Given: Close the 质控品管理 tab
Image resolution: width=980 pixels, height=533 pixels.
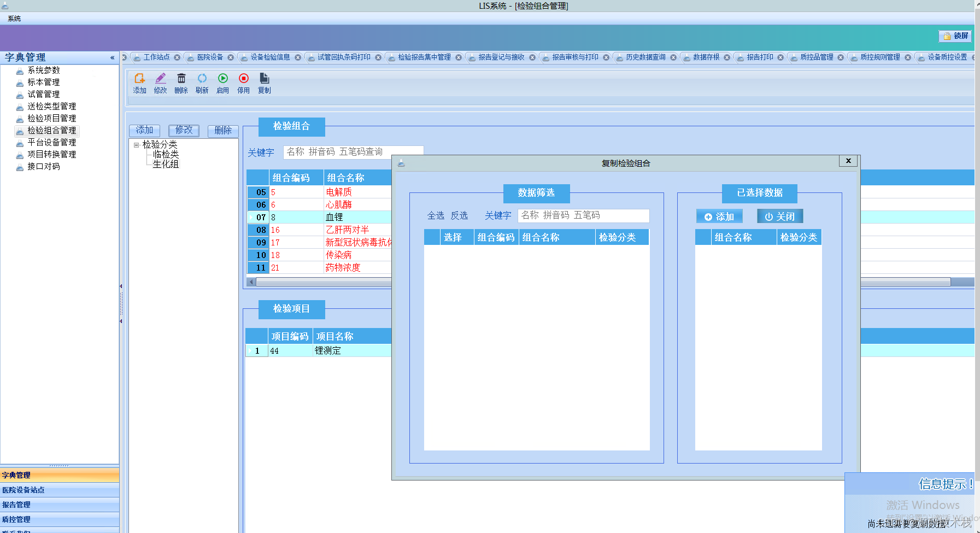Looking at the screenshot, I should tap(841, 57).
